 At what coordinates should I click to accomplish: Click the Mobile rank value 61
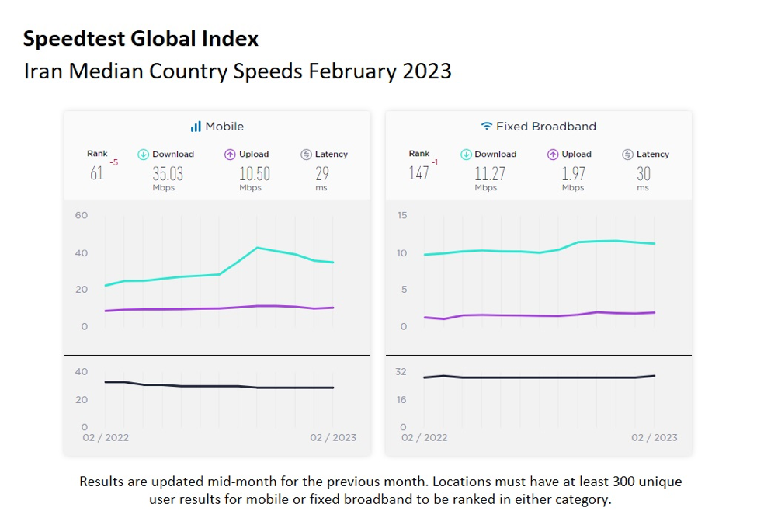coord(96,173)
